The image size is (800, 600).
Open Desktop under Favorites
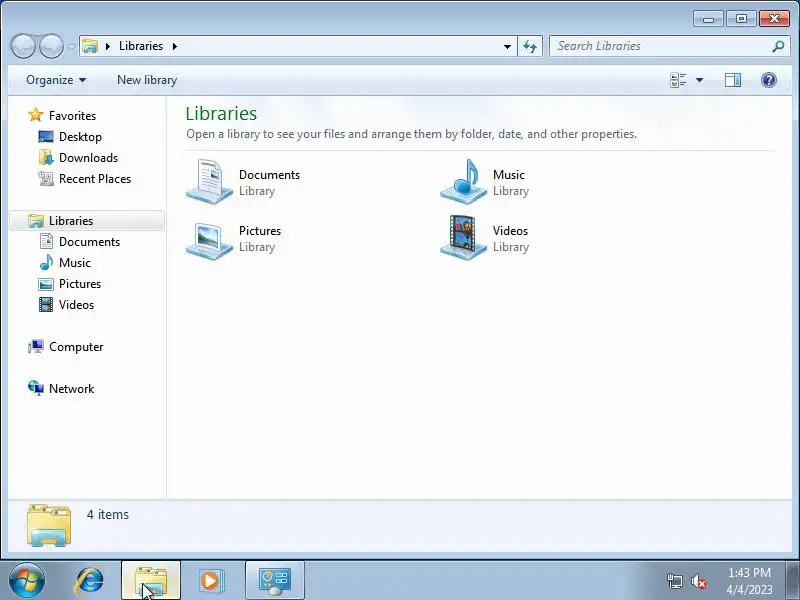pos(80,137)
